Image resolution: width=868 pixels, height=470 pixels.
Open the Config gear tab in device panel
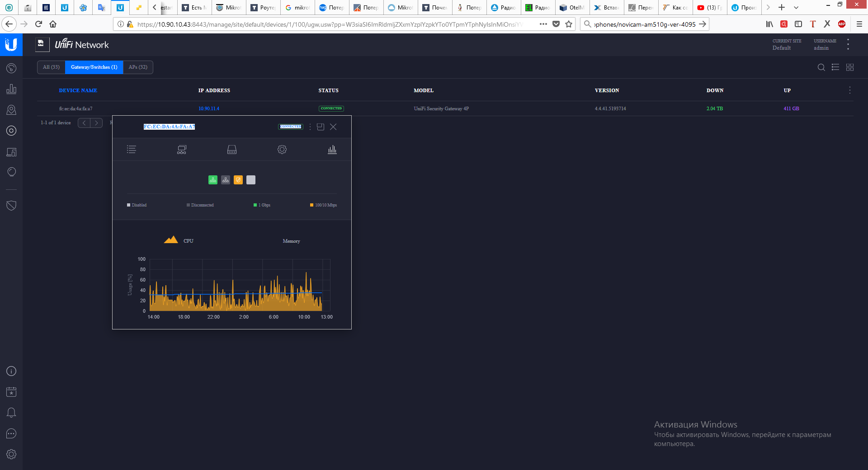point(282,150)
